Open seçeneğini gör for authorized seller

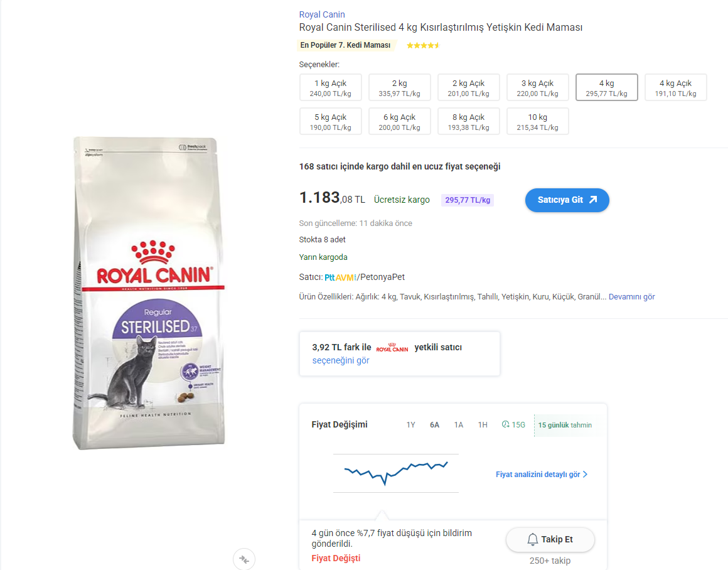coord(341,360)
